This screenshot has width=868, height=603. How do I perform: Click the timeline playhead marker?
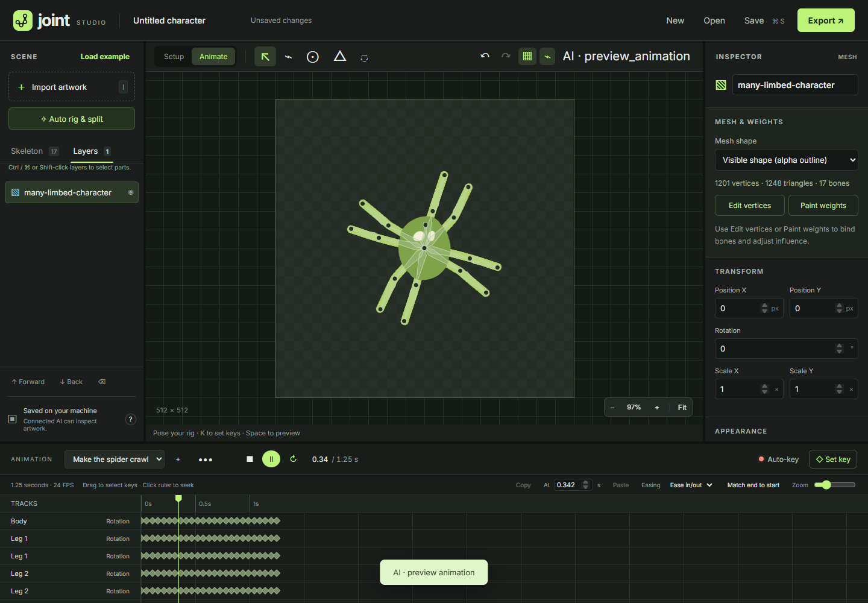[x=178, y=499]
